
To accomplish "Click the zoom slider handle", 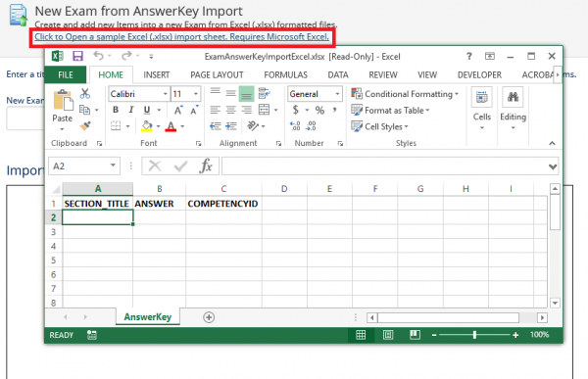I will (x=474, y=335).
